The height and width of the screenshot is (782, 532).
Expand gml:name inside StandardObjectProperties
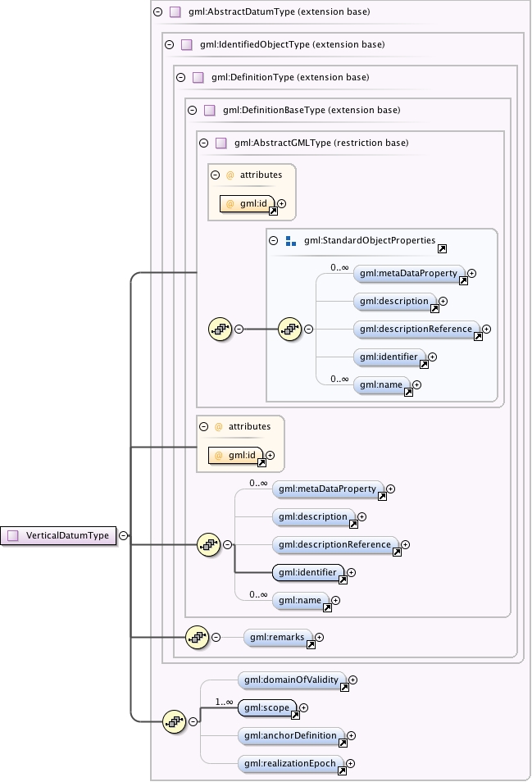(x=416, y=385)
